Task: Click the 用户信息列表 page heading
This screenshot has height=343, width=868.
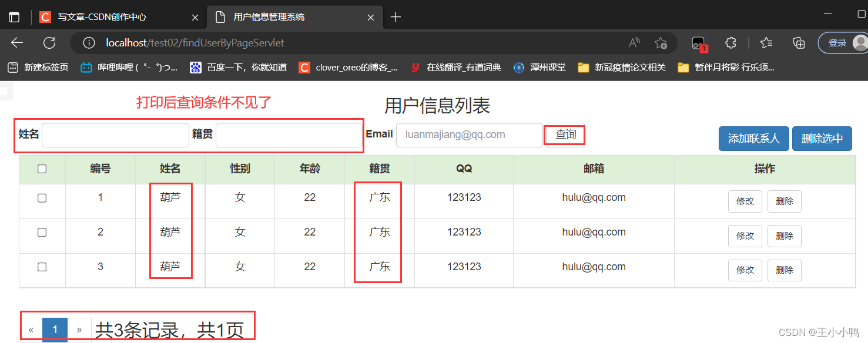Action: tap(437, 106)
